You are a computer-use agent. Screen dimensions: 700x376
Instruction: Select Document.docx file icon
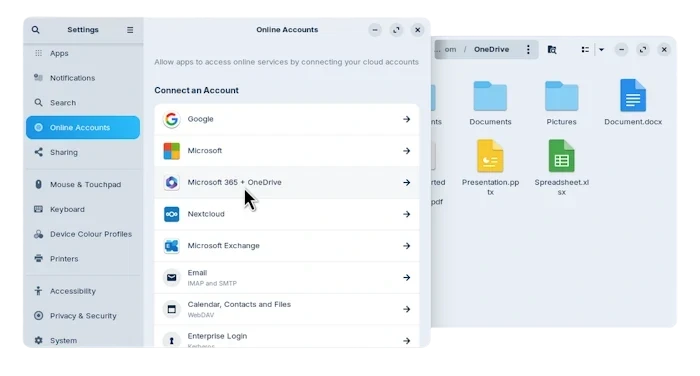point(633,95)
